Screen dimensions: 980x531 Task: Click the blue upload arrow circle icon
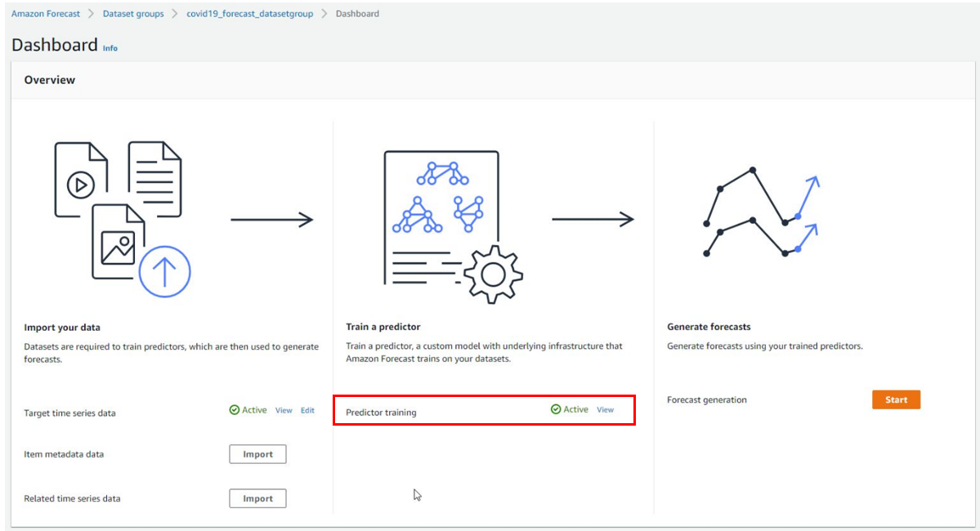point(164,272)
